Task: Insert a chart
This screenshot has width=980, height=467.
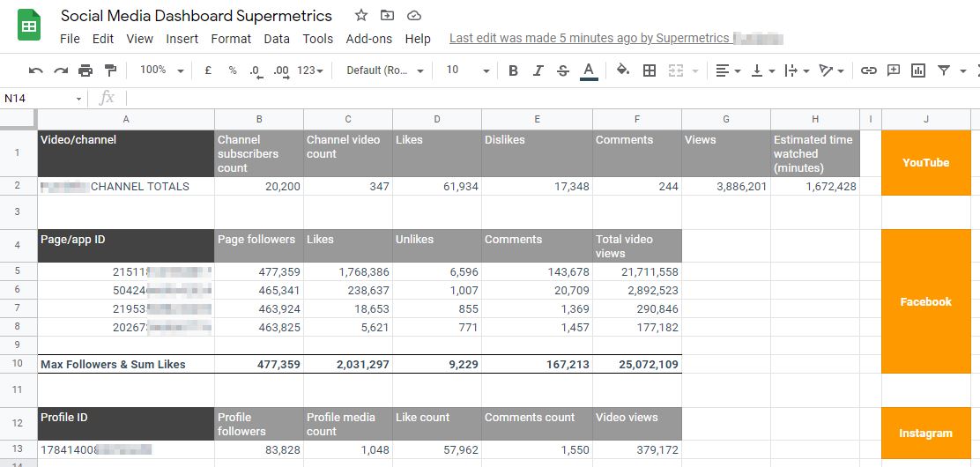Action: tap(918, 70)
